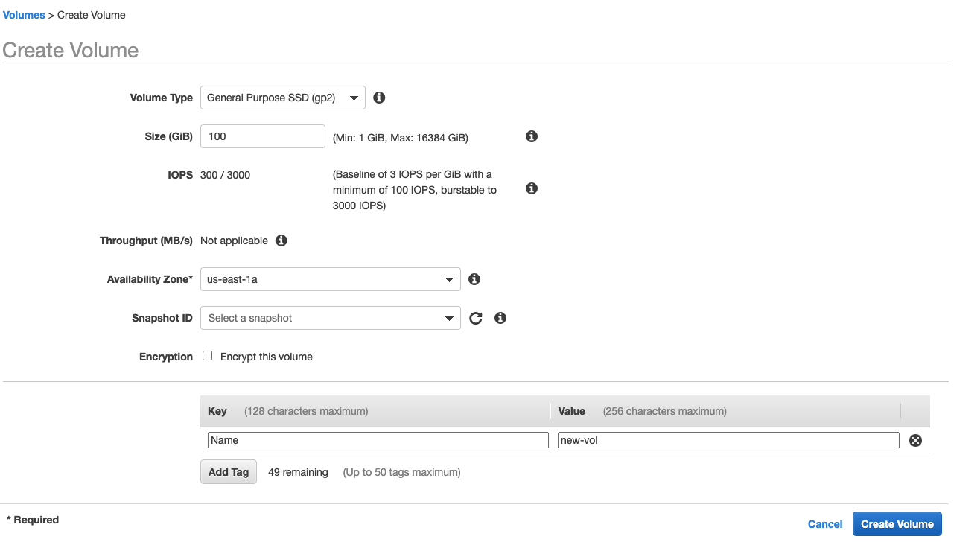Click the Encrypt this volume label
The height and width of the screenshot is (554, 980).
click(x=267, y=357)
